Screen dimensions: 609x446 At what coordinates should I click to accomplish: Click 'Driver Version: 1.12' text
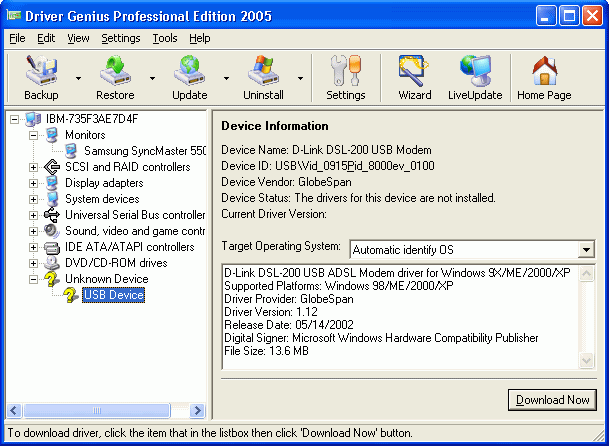point(271,312)
